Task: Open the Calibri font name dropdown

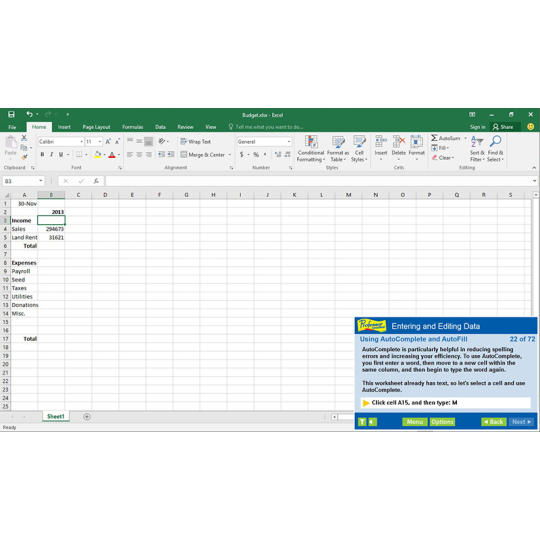Action: [x=81, y=142]
